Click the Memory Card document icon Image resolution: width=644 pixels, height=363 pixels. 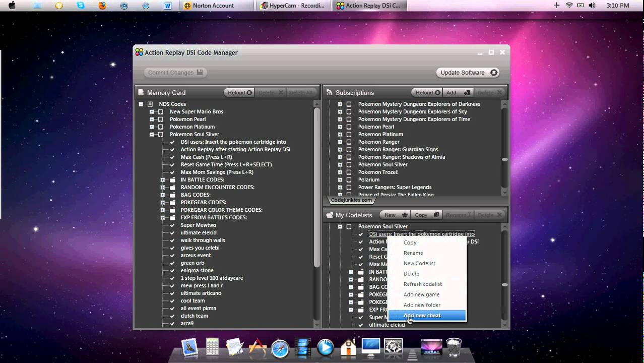click(x=142, y=92)
